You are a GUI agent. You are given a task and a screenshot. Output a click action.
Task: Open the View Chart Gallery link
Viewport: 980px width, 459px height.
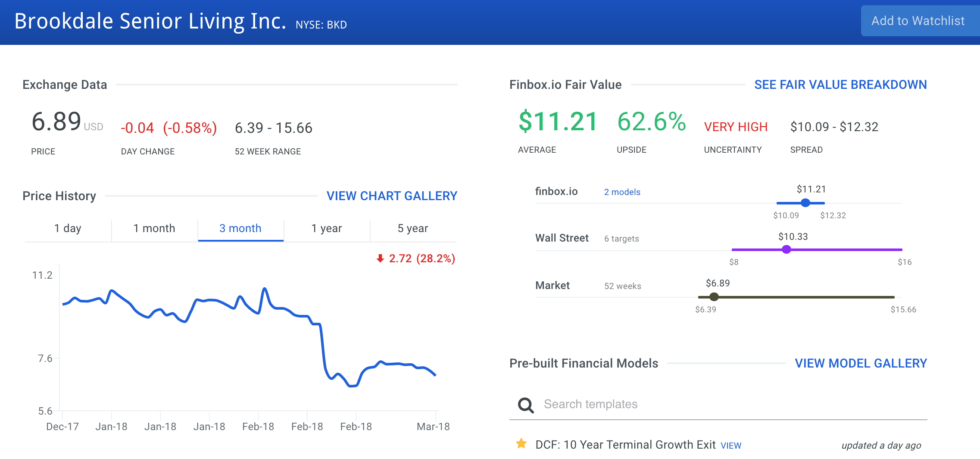point(392,196)
